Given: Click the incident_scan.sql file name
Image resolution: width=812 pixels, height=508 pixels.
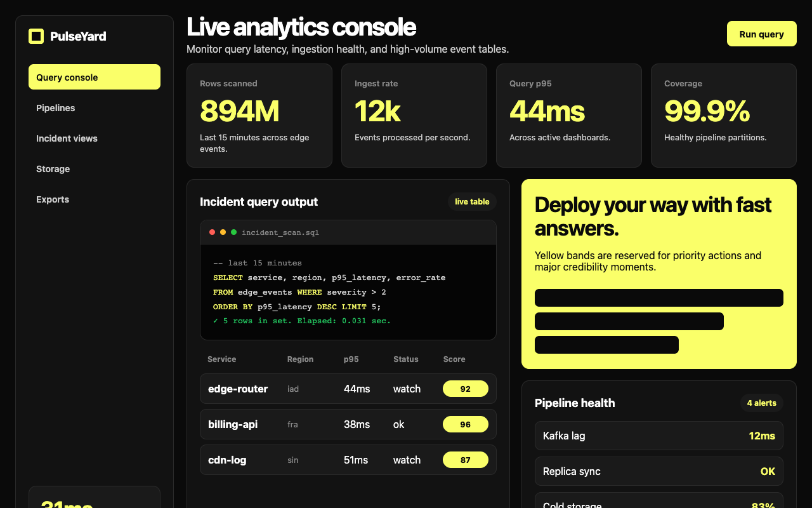Looking at the screenshot, I should [280, 232].
